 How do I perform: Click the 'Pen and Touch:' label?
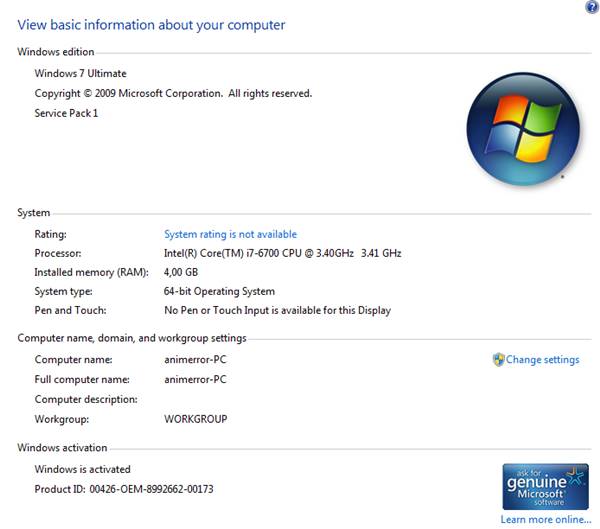[x=70, y=310]
